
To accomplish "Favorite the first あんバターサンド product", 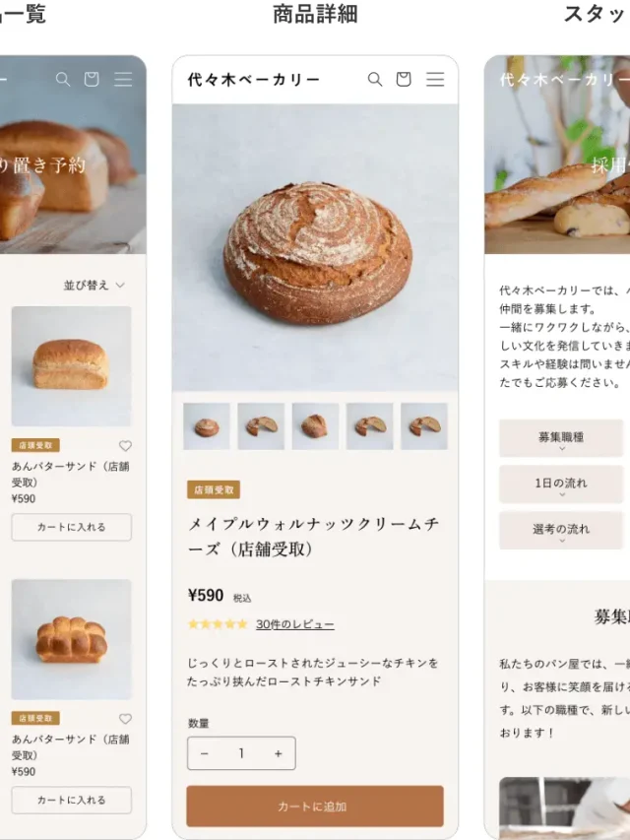I will pos(125,446).
